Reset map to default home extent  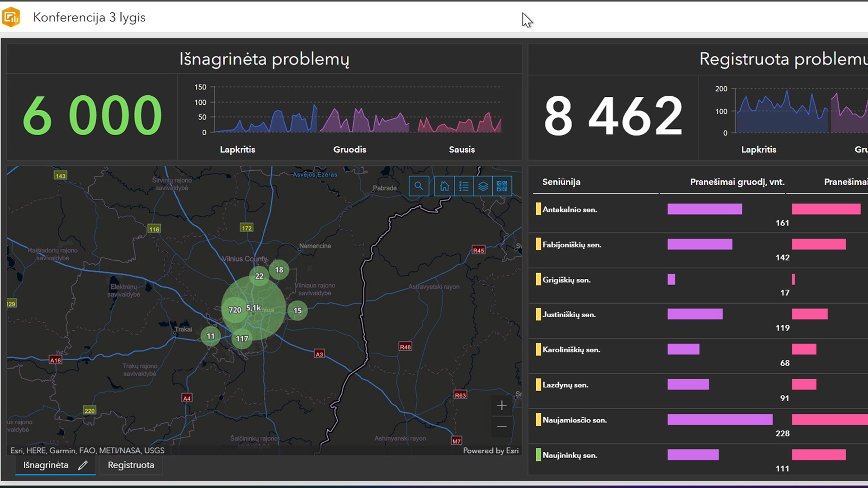[x=444, y=186]
